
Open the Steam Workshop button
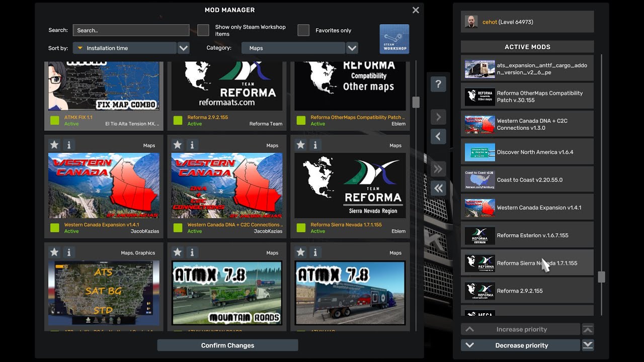[394, 39]
